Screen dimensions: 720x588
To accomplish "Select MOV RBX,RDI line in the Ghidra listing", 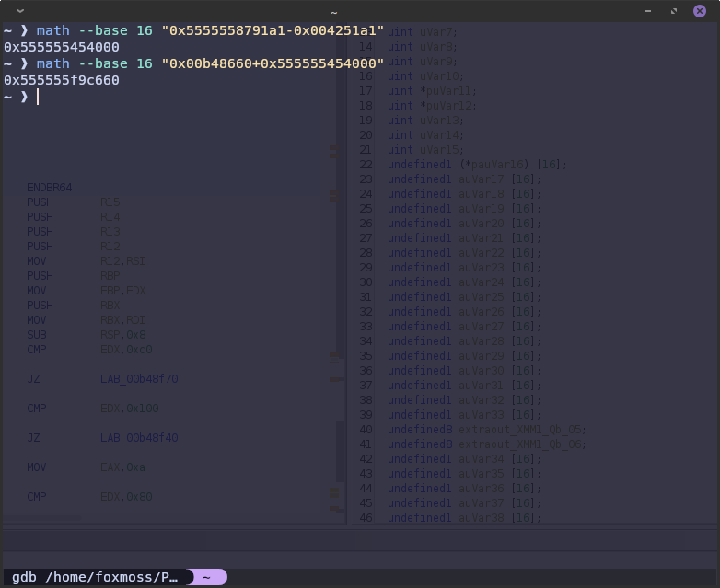I will coord(86,319).
